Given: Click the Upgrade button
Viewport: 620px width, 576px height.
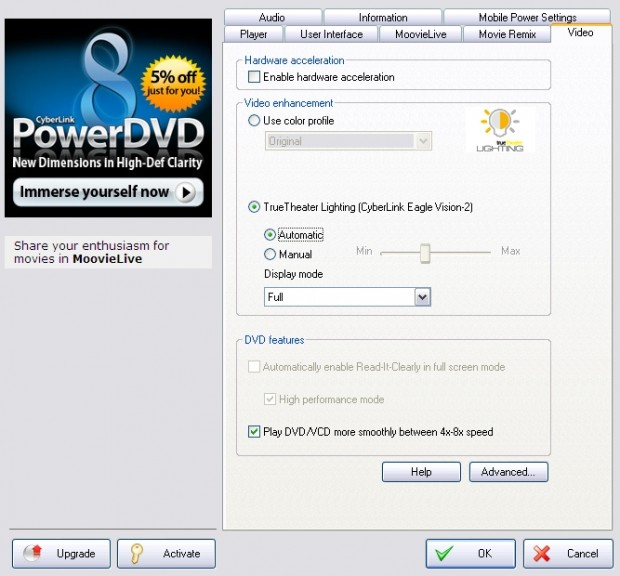Looking at the screenshot, I should tap(61, 553).
